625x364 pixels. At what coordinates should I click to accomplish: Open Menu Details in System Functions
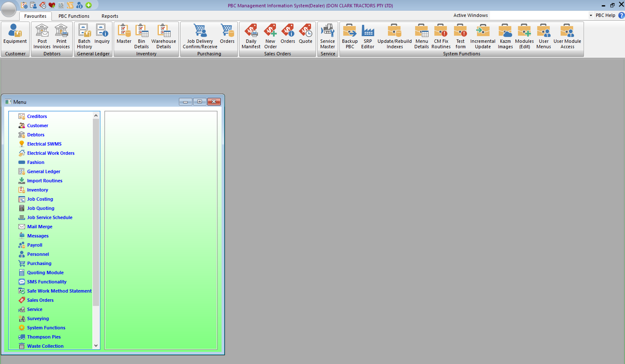tap(421, 36)
